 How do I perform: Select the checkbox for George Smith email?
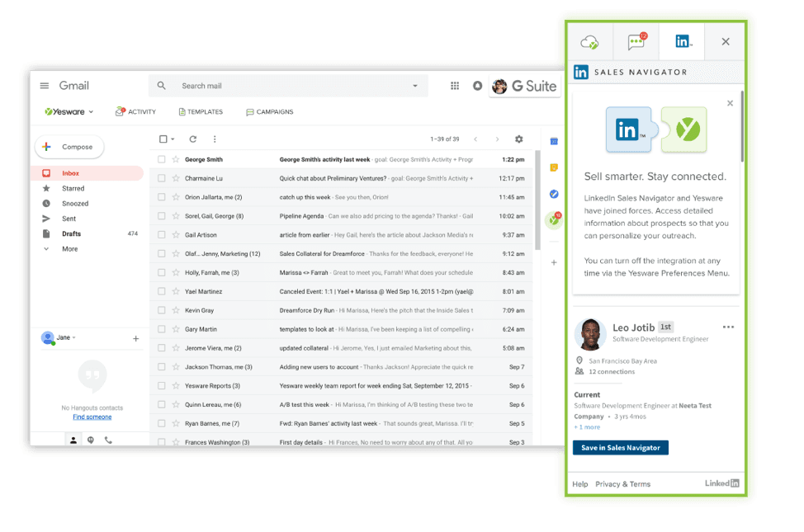point(162,159)
